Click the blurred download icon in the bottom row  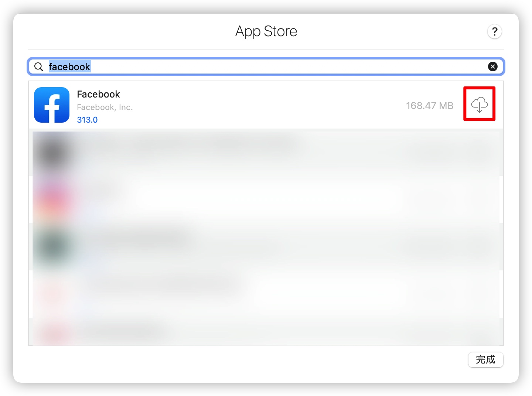(479, 338)
